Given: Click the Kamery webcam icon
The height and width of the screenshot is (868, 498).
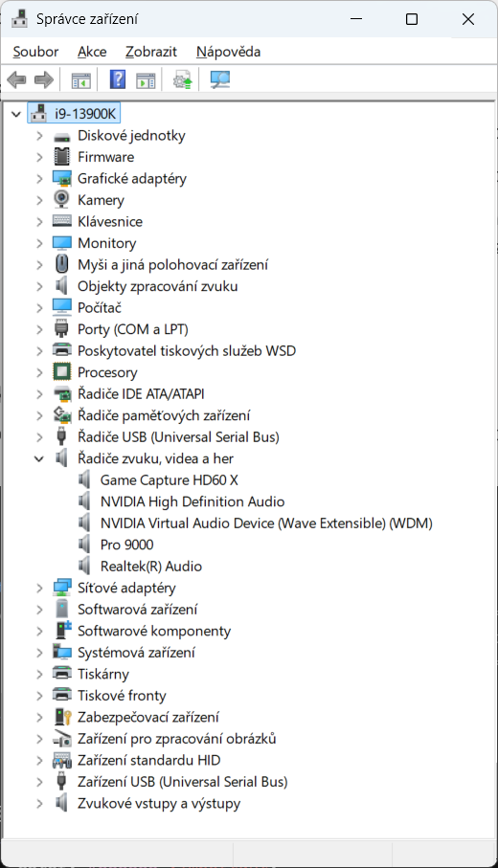Looking at the screenshot, I should (61, 200).
